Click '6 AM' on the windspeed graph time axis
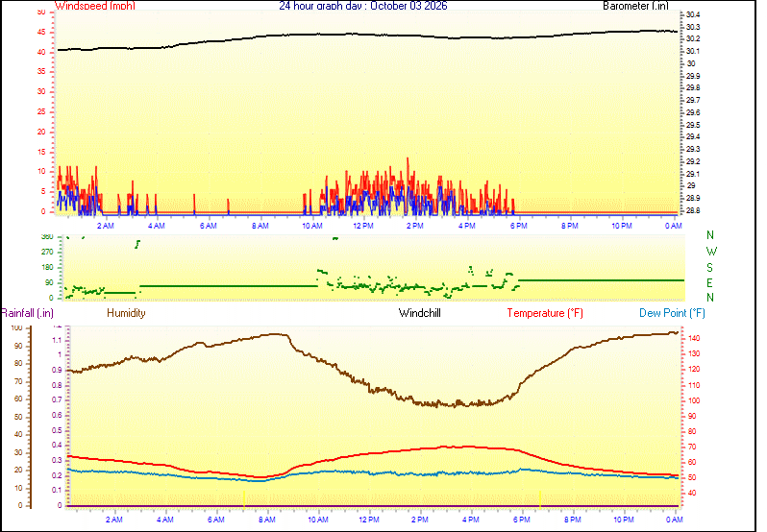Viewport: 767px width, 532px height. (209, 226)
